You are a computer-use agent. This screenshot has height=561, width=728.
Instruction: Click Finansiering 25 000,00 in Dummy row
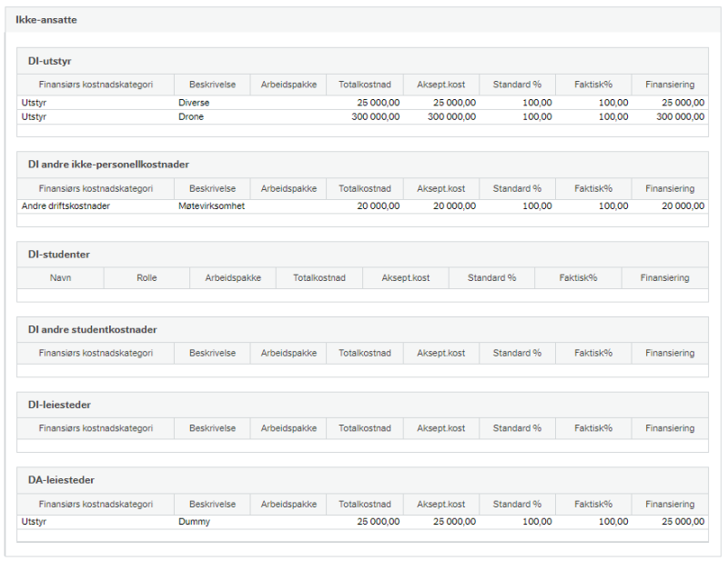[x=683, y=522]
